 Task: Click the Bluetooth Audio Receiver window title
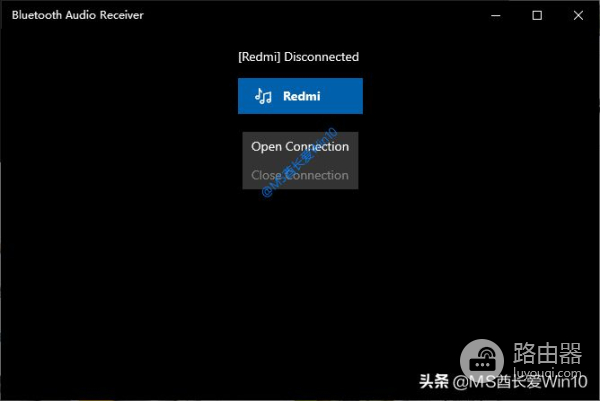(78, 15)
